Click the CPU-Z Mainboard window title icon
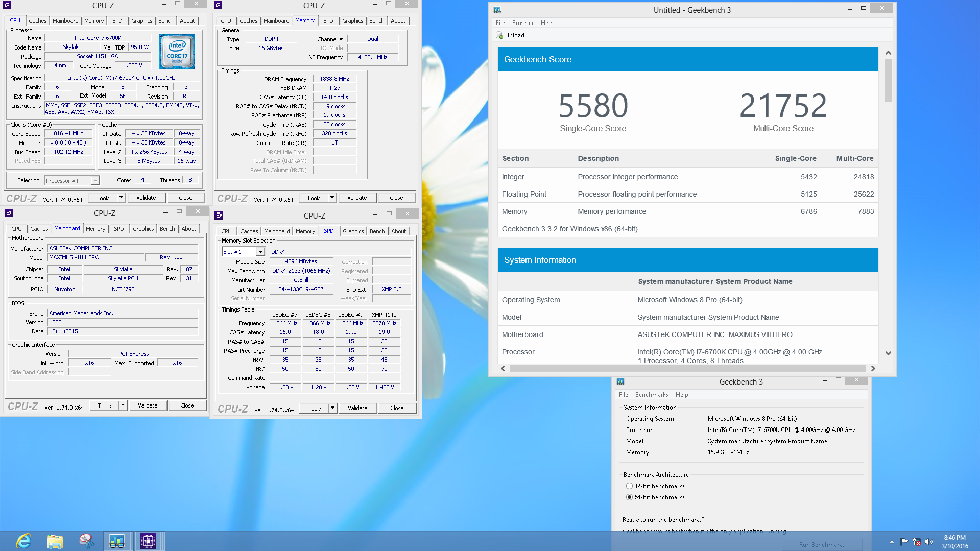 point(9,213)
